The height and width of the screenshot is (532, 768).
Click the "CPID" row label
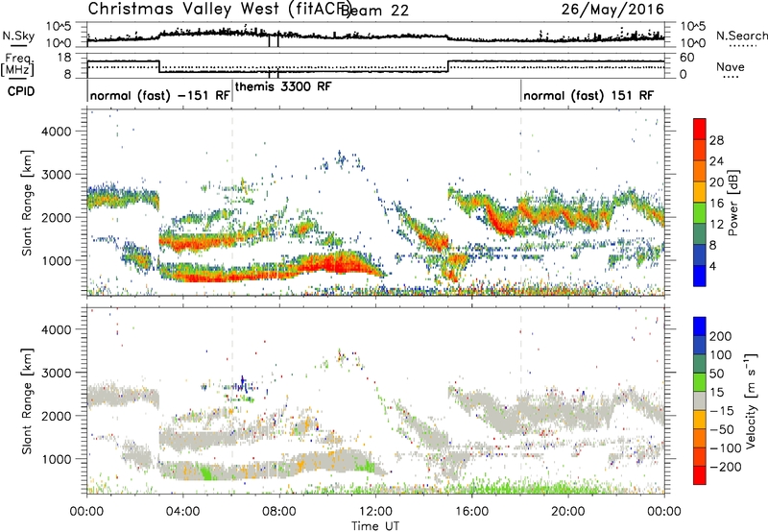[21, 91]
